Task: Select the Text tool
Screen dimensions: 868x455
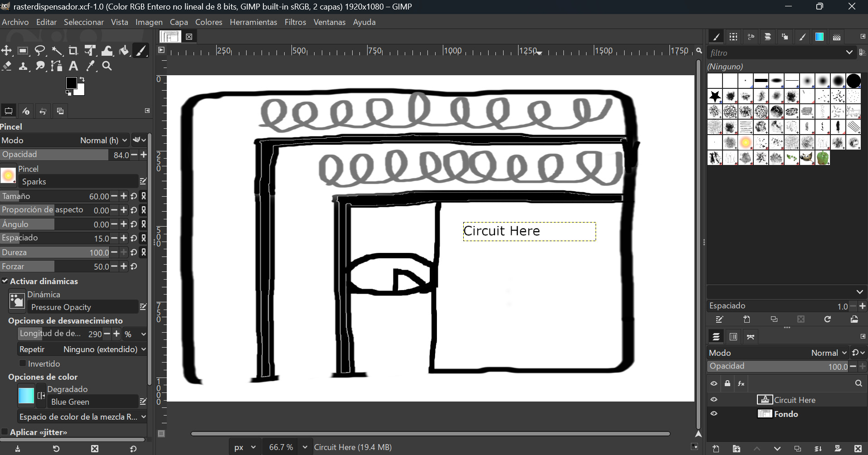Action: (73, 66)
